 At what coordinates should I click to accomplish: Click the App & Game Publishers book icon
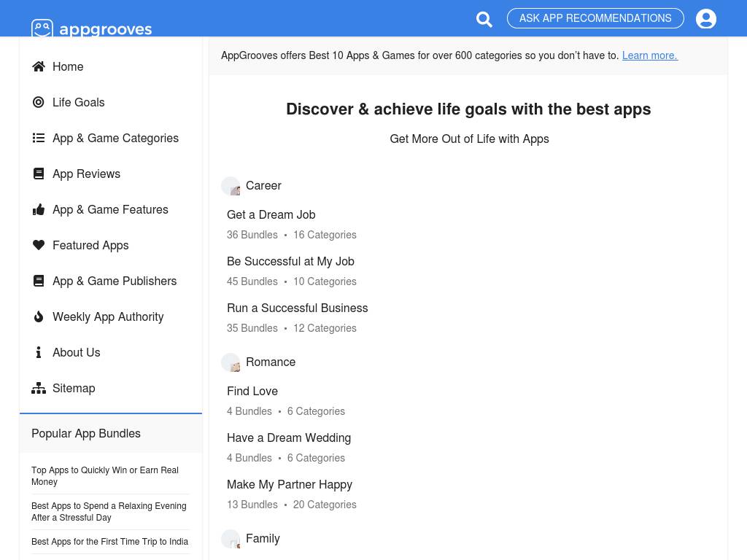(x=39, y=281)
